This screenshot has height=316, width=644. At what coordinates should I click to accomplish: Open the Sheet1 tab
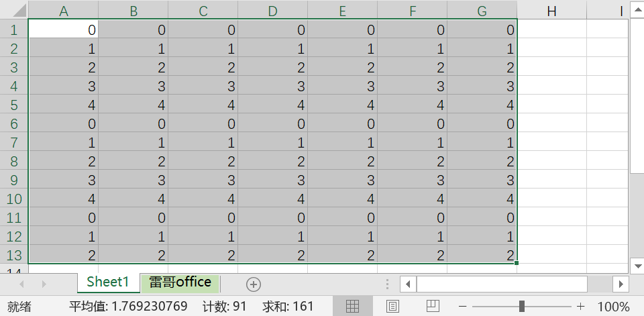(x=109, y=282)
